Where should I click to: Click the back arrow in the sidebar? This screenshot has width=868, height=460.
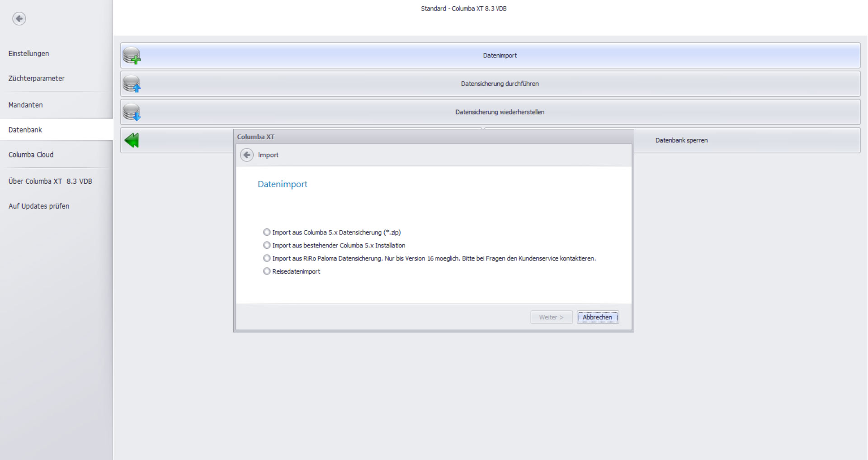pyautogui.click(x=19, y=19)
